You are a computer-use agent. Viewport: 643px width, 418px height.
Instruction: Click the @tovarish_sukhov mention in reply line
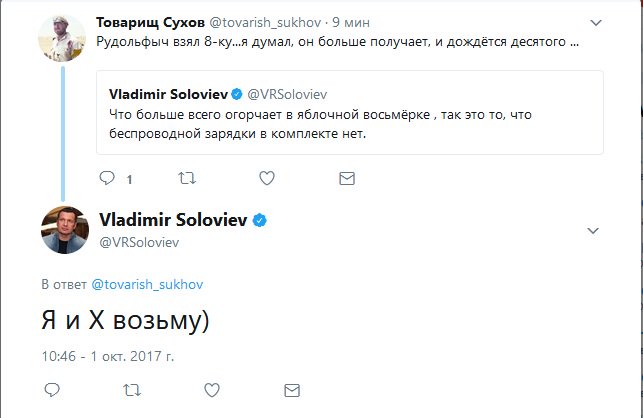pos(147,283)
